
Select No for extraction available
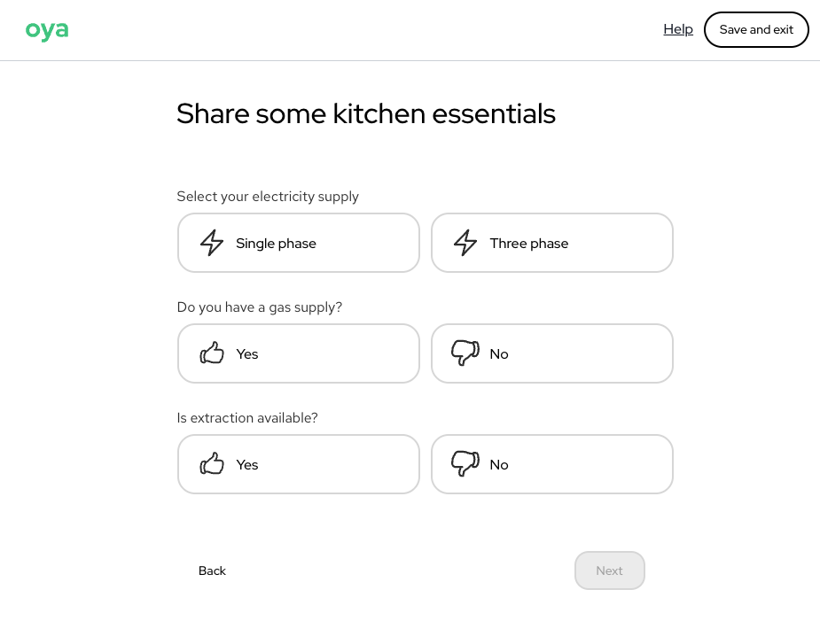pyautogui.click(x=551, y=464)
